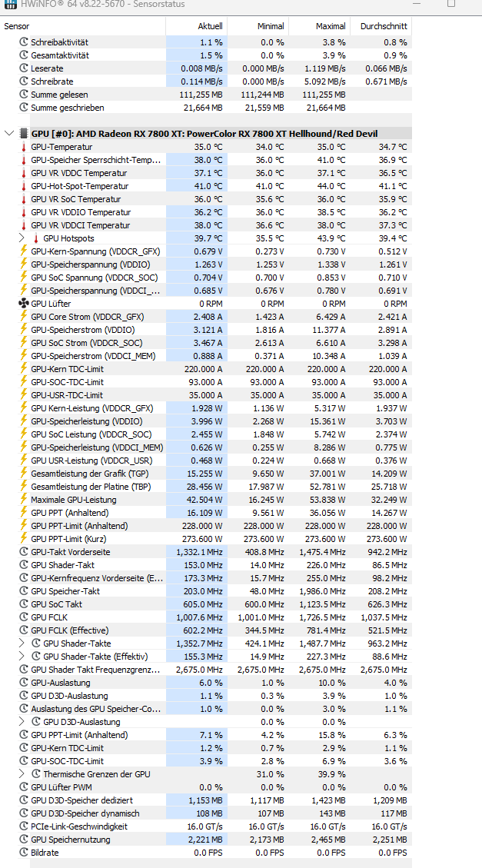Click the Maximal value 1,986.0 MHz

(x=322, y=591)
